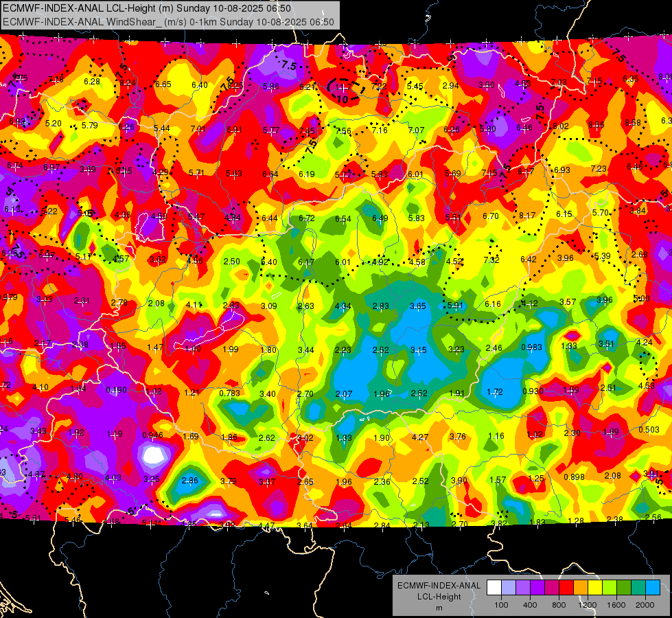Click the legend scale value 400
672x618 pixels.
[530, 605]
